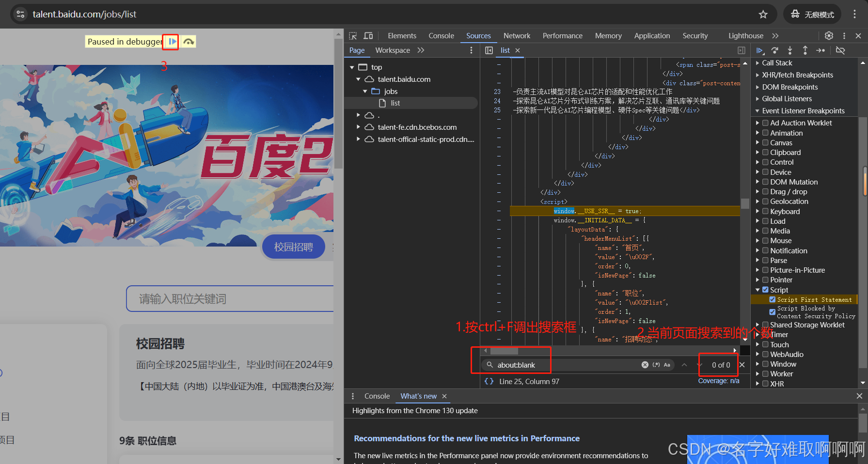The height and width of the screenshot is (464, 868).
Task: Bookmark page with the star icon
Action: tap(763, 15)
